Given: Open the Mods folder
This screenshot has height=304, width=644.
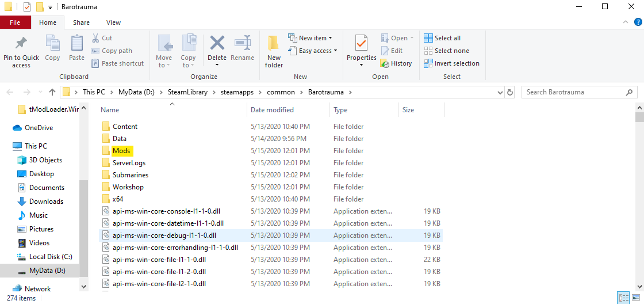Looking at the screenshot, I should coord(121,151).
